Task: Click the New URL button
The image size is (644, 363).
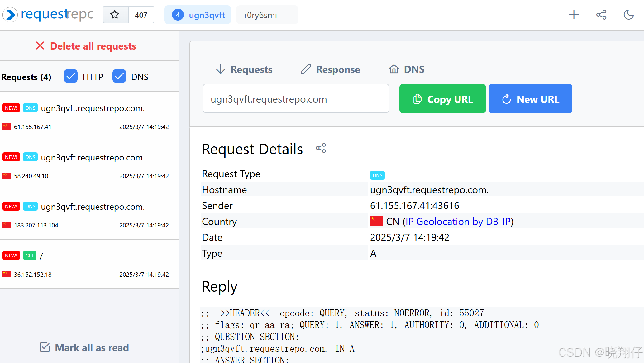Action: [x=530, y=99]
